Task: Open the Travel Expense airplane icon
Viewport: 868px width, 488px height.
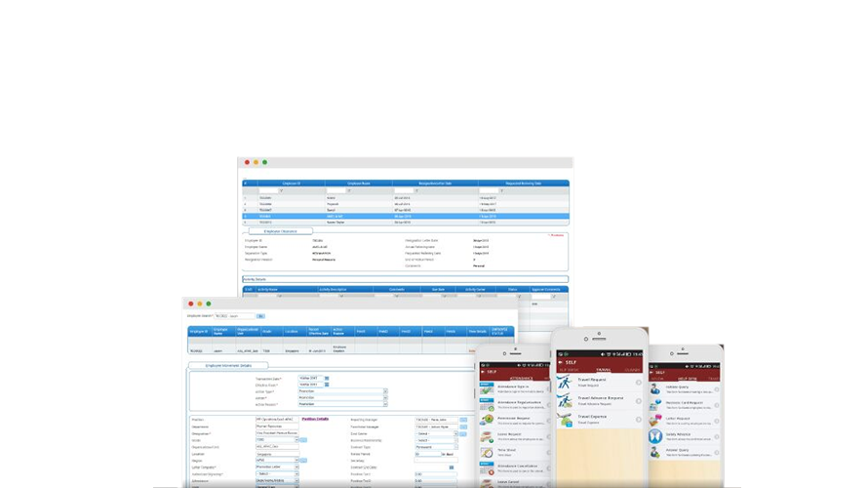Action: tap(565, 420)
